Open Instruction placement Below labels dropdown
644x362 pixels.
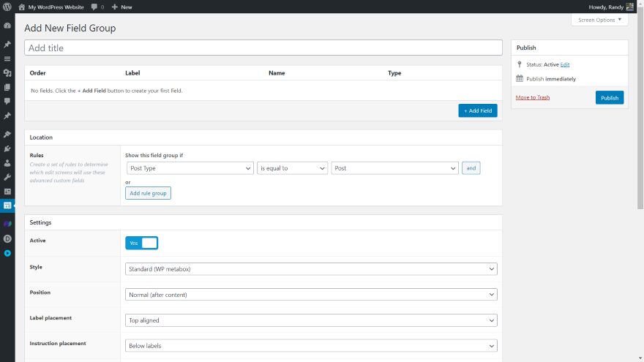[x=311, y=346]
